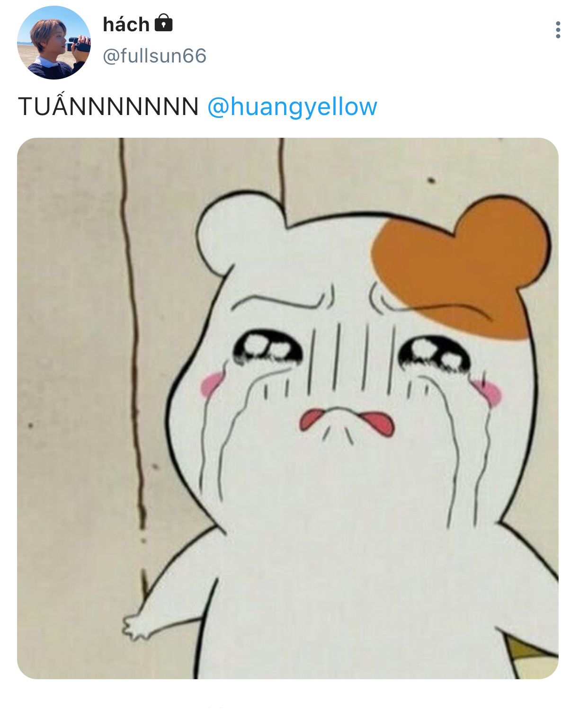
Task: Open the display name "hách"
Action: tap(126, 24)
